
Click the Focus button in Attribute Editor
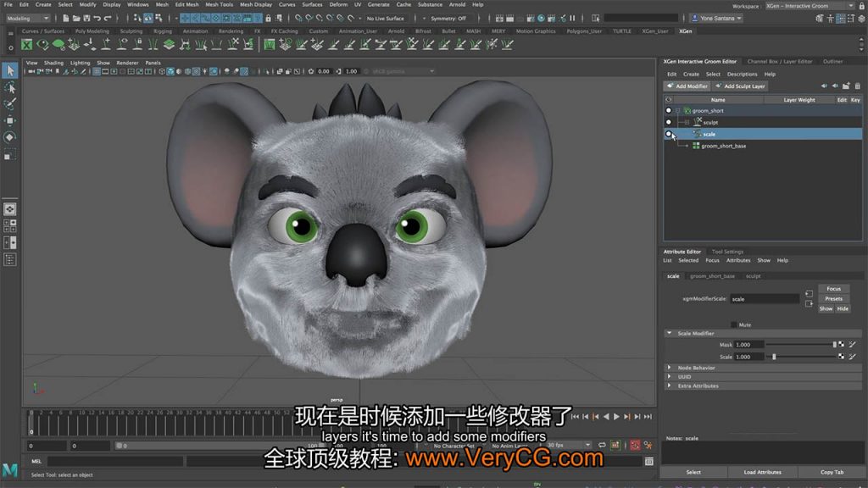834,288
